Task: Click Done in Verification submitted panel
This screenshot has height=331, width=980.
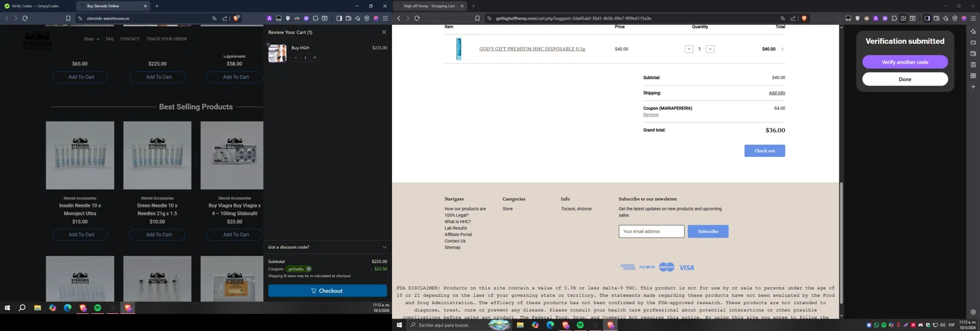Action: [x=905, y=79]
